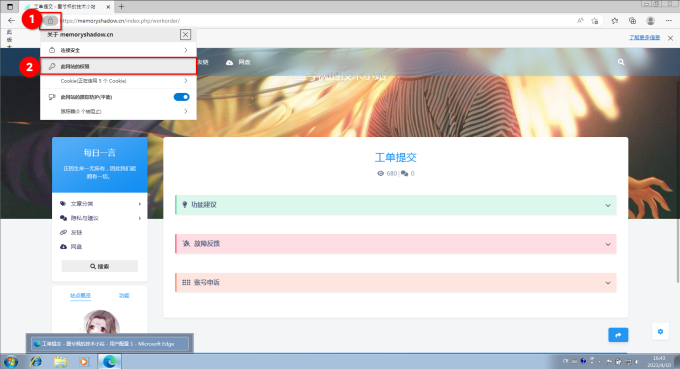Viewport: 680px width, 369px height.
Task: Open the Cookie(正在使用 5 个 Cookie) entry
Action: (118, 81)
